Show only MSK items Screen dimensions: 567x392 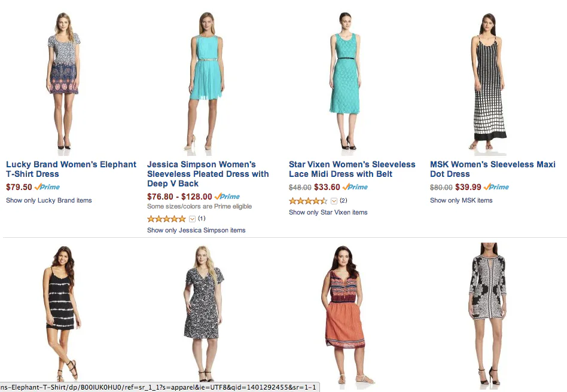[x=461, y=200]
